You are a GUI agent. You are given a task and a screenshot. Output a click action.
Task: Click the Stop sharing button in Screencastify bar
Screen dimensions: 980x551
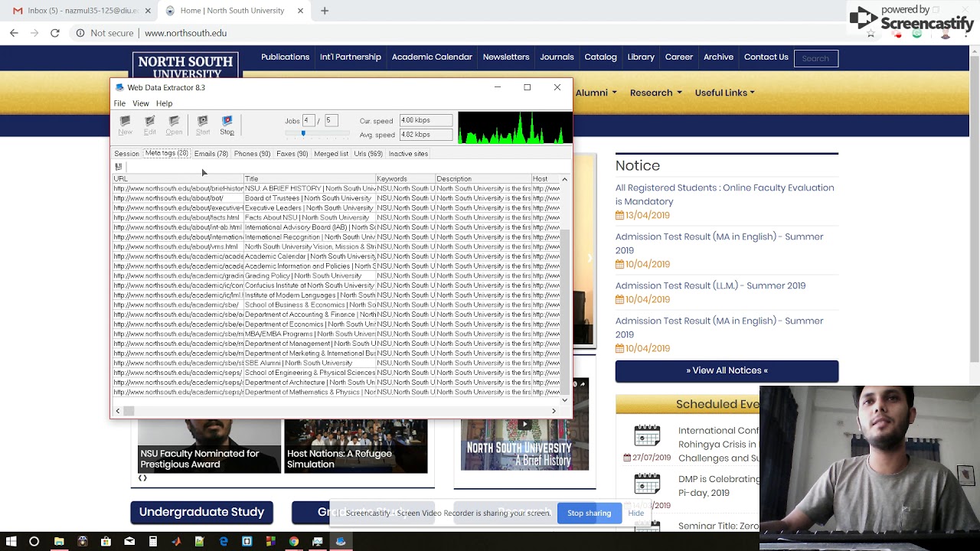click(x=589, y=513)
